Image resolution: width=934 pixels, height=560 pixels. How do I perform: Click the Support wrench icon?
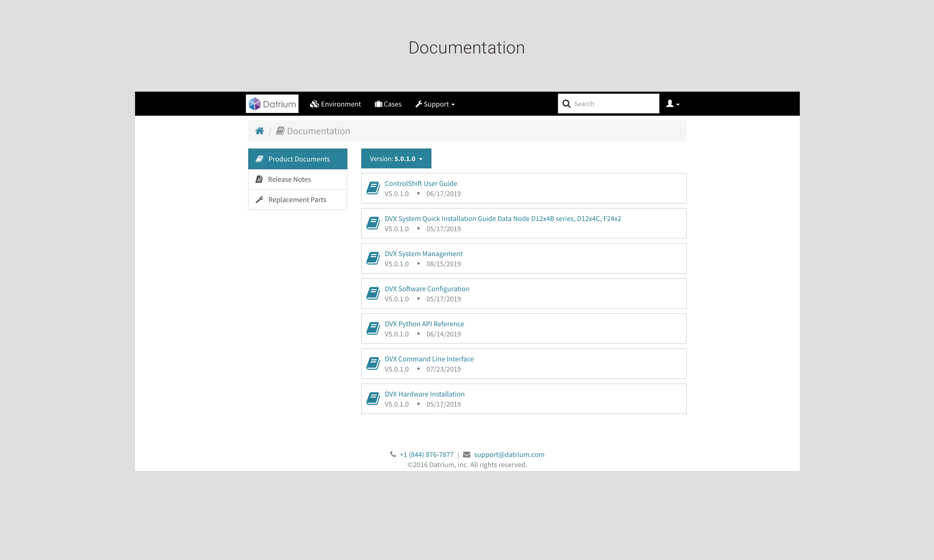pyautogui.click(x=419, y=104)
